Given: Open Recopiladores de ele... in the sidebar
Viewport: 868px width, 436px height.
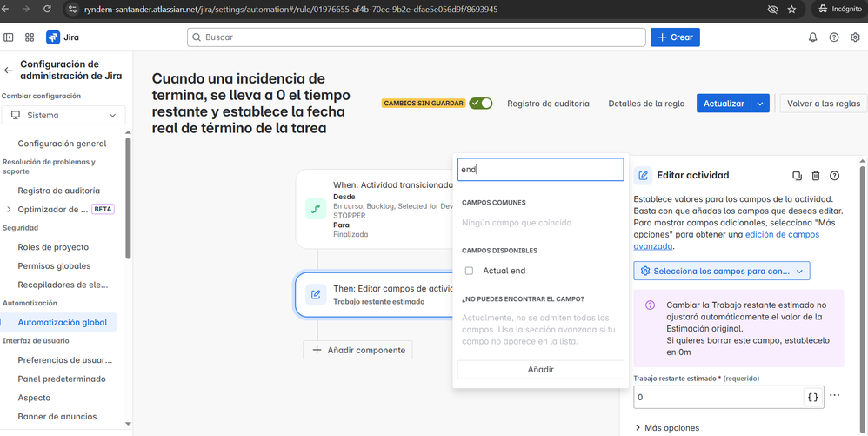Looking at the screenshot, I should click(63, 285).
